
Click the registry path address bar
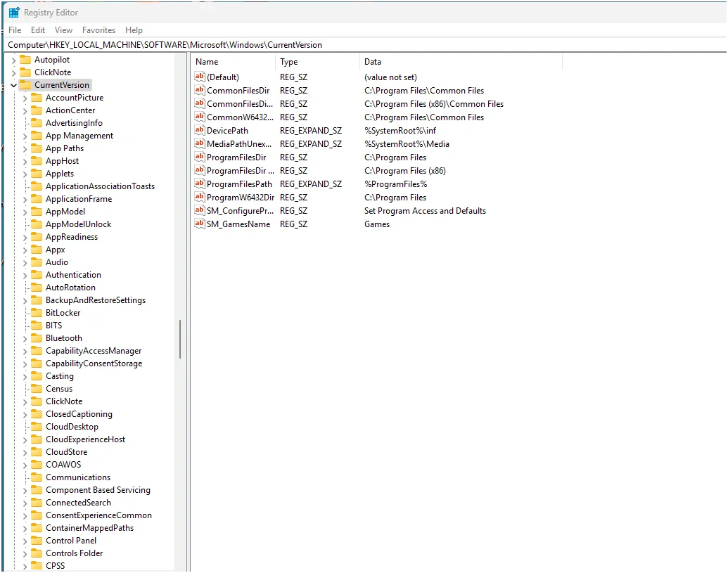click(364, 45)
